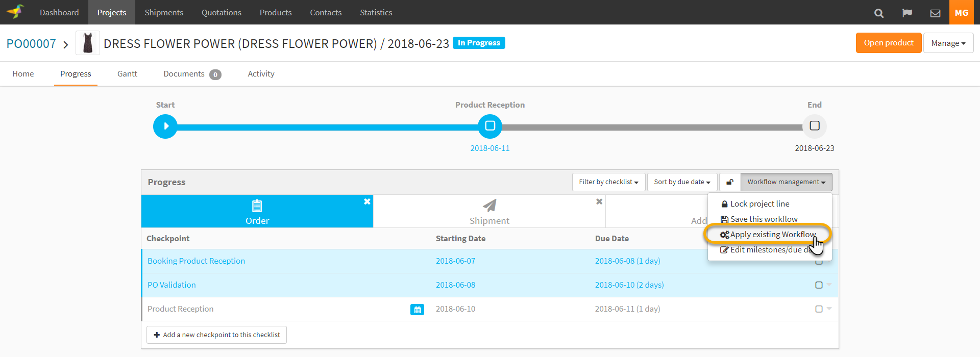This screenshot has width=980, height=357.
Task: Toggle the End milestone checkbox
Action: 815,126
